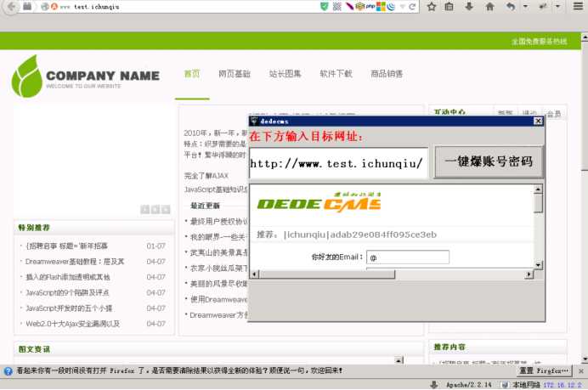Open article 插入的Flash添加透明或其他
The image size is (588, 390).
click(x=67, y=277)
